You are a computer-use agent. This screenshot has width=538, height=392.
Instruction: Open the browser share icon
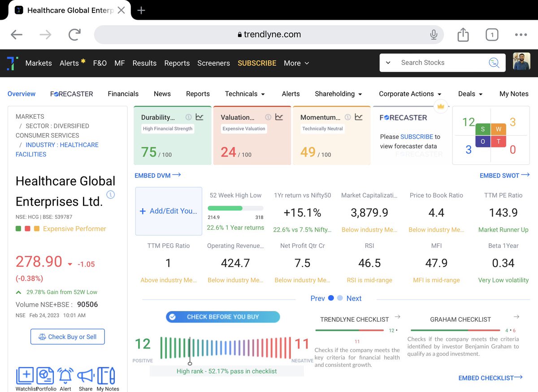point(463,34)
